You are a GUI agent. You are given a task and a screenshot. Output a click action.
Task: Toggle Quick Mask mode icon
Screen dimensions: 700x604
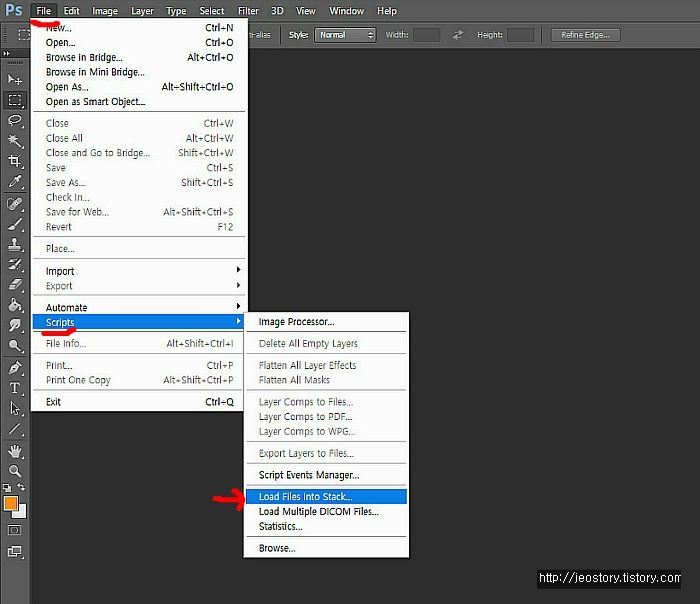pyautogui.click(x=15, y=530)
